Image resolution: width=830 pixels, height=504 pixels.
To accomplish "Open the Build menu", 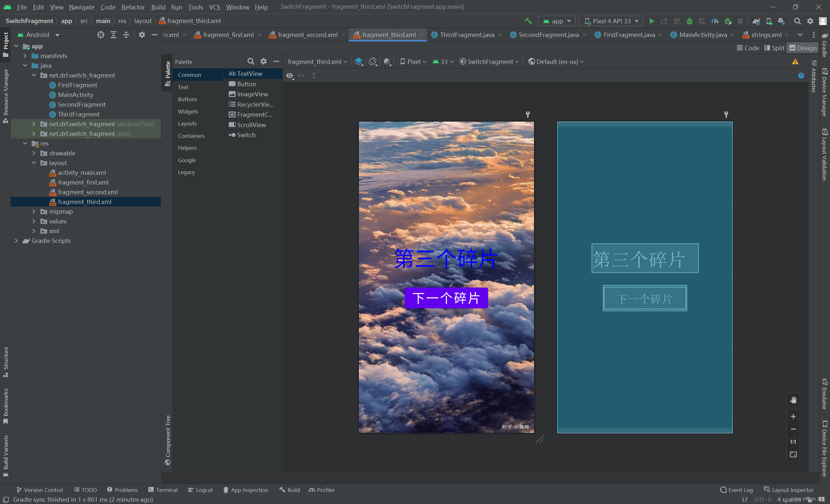I will point(157,6).
